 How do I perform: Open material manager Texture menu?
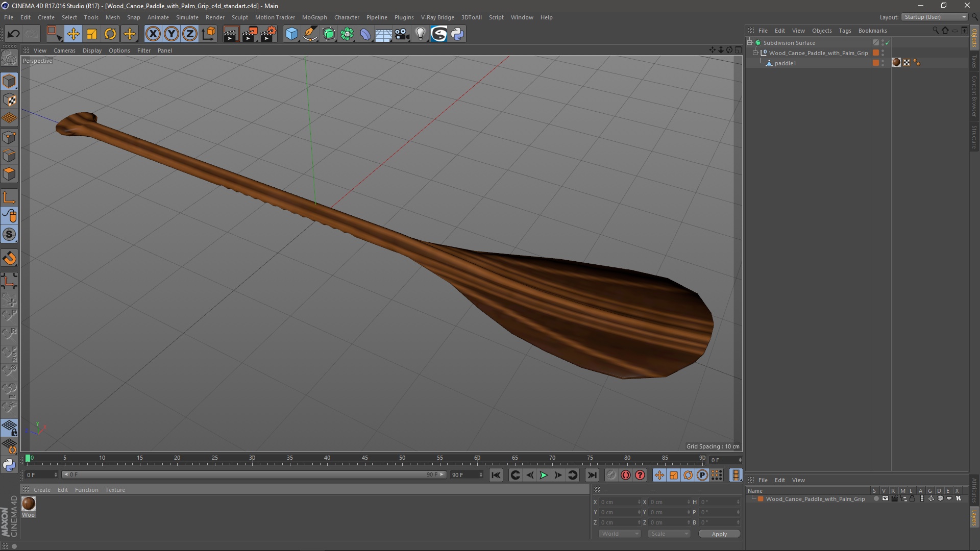[x=115, y=490]
